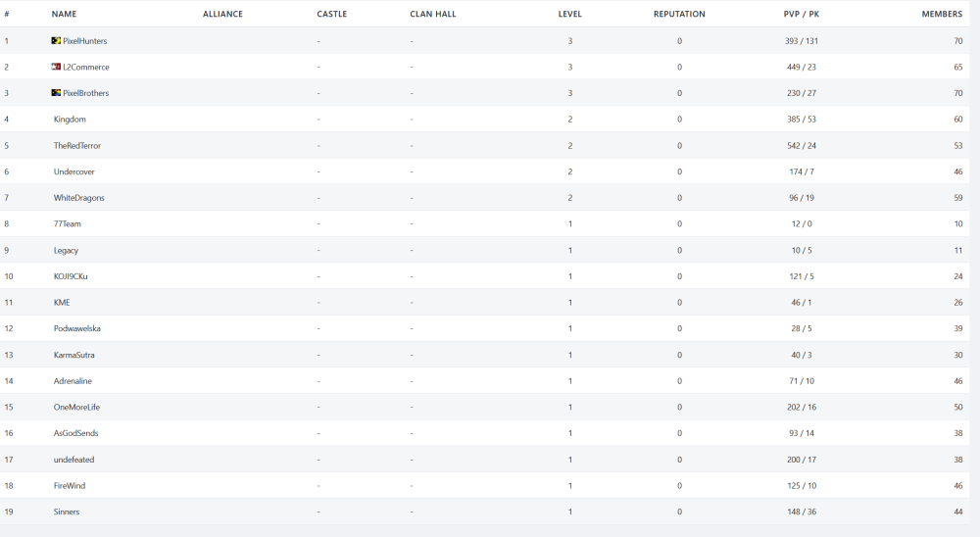Click the KarmaSutra clan name
Viewport: 980px width, 537px height.
(74, 355)
